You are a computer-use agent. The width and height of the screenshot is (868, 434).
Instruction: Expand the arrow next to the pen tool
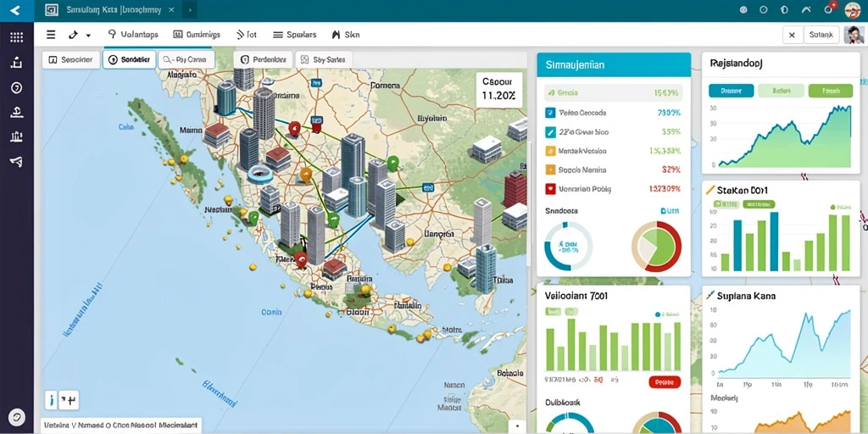click(88, 36)
